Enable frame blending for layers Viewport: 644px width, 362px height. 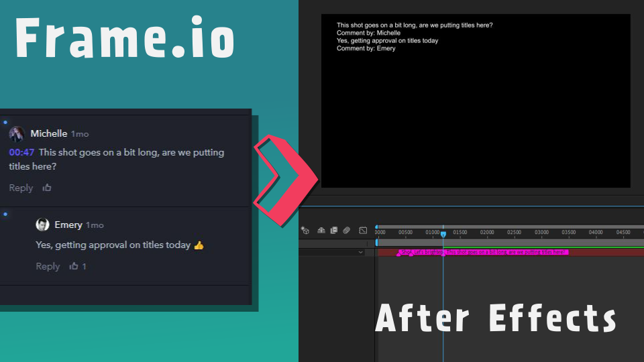pos(334,230)
